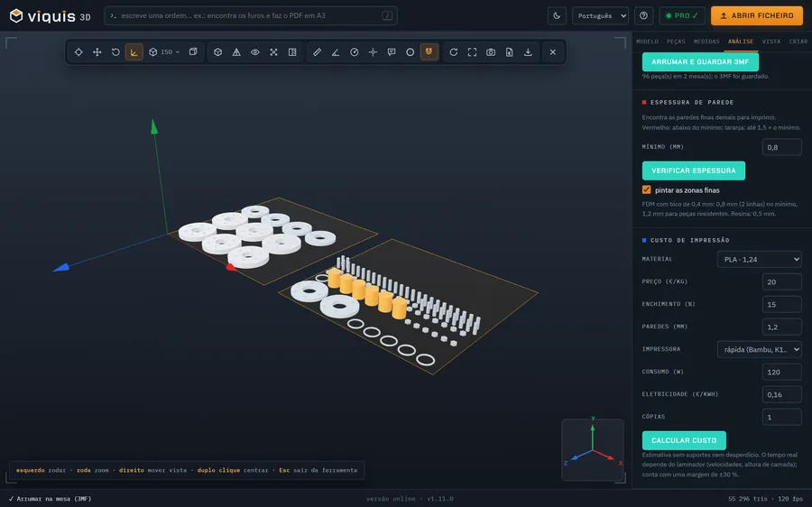
Task: Open the MATERIAL PLA dropdown
Action: coord(759,259)
